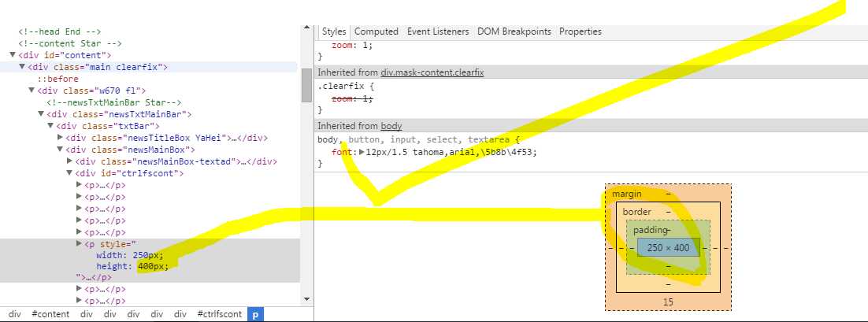Collapse the div id="ctrlfscont" node
Image resolution: width=868 pixels, height=322 pixels.
(x=69, y=173)
